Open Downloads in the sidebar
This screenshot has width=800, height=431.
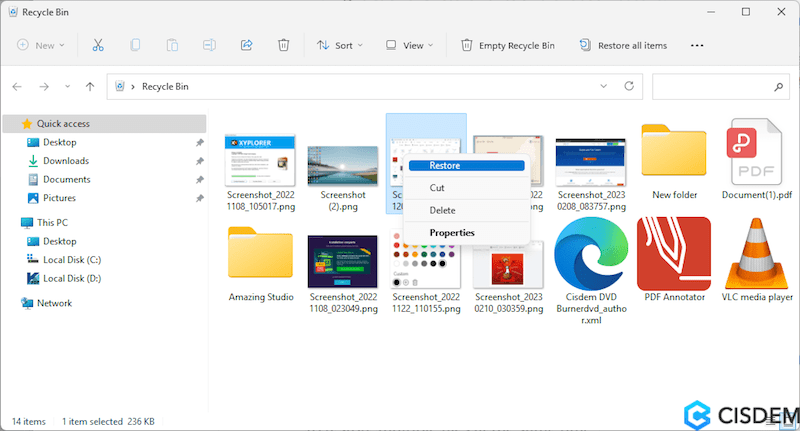coord(66,161)
